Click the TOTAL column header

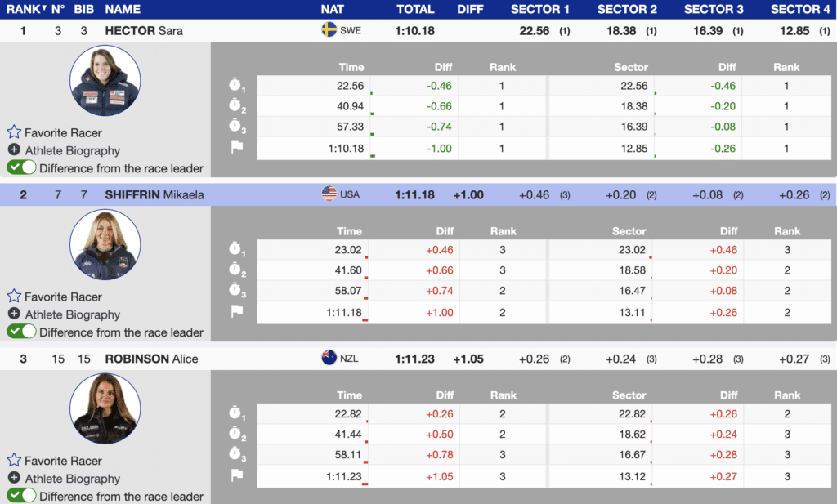(x=415, y=9)
